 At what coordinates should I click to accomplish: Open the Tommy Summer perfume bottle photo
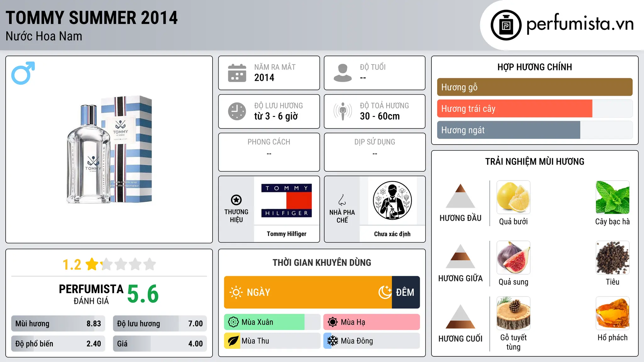click(x=109, y=150)
